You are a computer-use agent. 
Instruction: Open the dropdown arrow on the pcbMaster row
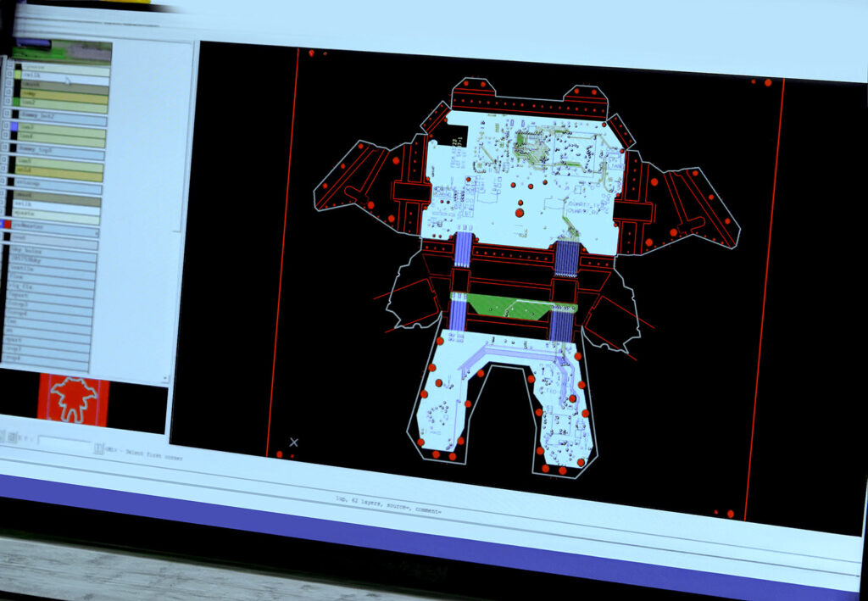(97, 232)
